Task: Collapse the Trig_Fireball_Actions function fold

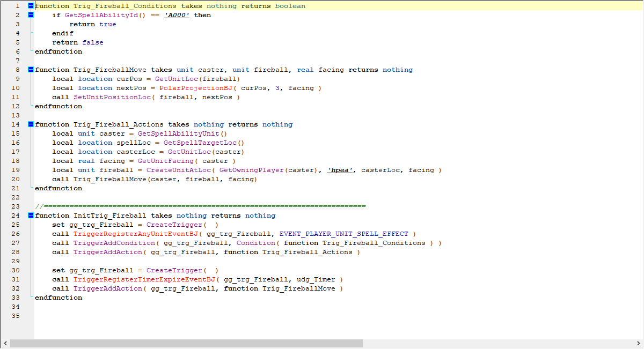Action: 31,124
